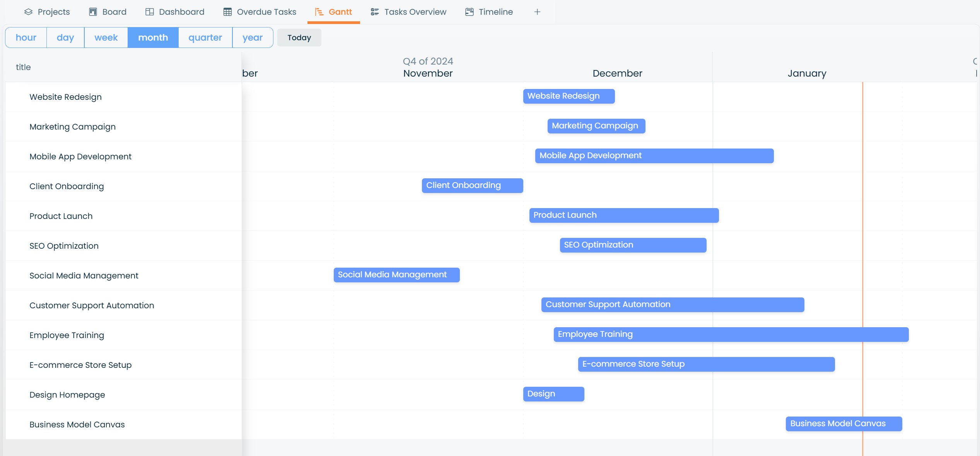Set Gantt scale to day
The height and width of the screenshot is (456, 980).
[65, 38]
